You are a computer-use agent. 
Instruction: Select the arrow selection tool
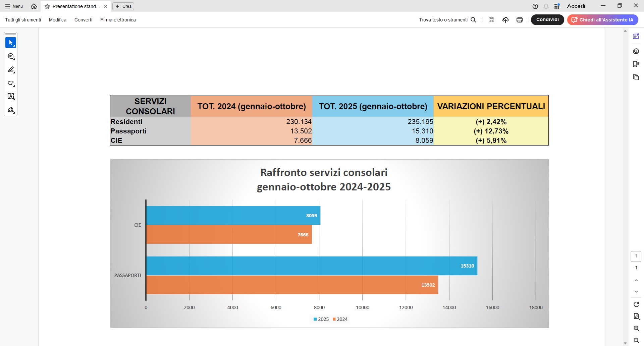point(11,43)
